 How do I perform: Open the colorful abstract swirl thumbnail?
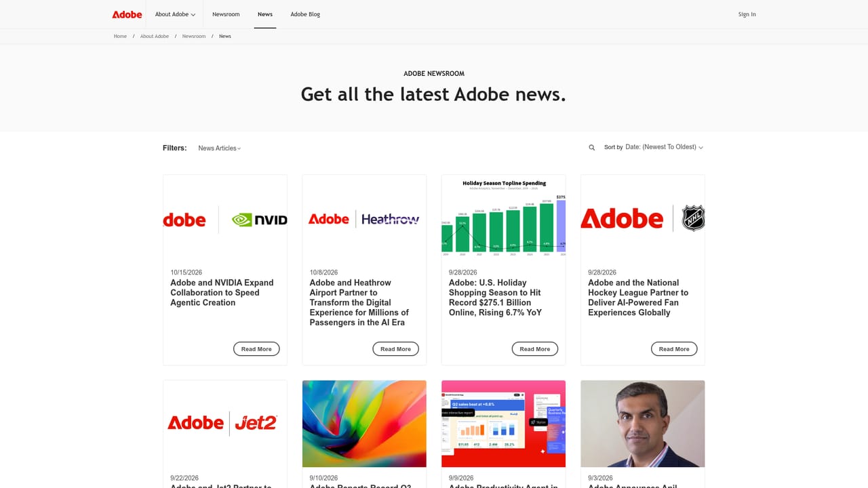click(364, 424)
